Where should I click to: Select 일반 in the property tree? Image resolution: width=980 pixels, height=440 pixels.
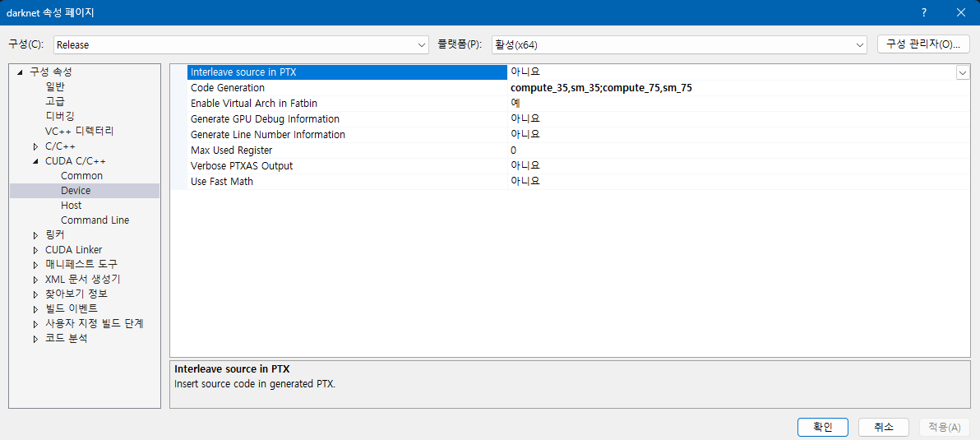pyautogui.click(x=55, y=87)
